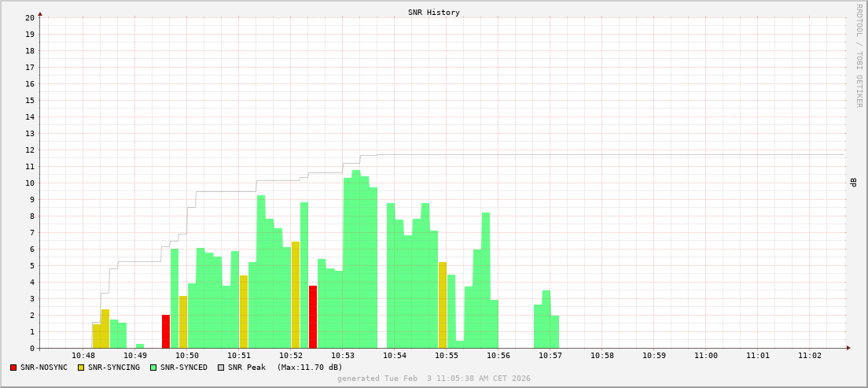This screenshot has height=388, width=868.
Task: Click the tallest green bar near 10:53
Action: coord(356,260)
